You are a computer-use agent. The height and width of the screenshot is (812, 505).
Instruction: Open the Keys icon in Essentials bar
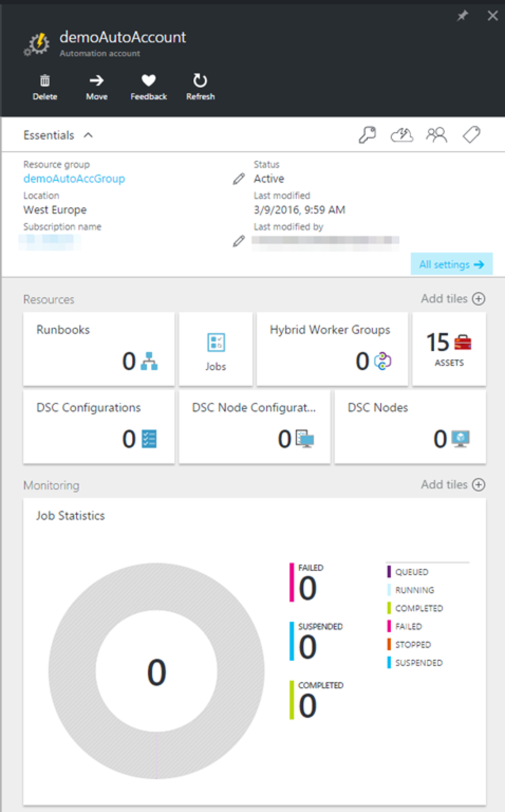[x=367, y=135]
